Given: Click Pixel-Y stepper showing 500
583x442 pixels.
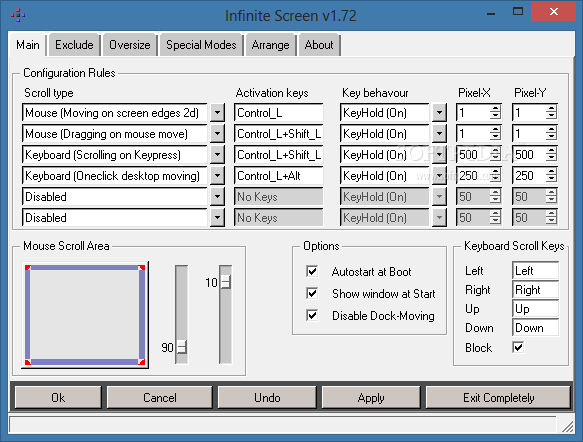Looking at the screenshot, I should click(x=551, y=155).
